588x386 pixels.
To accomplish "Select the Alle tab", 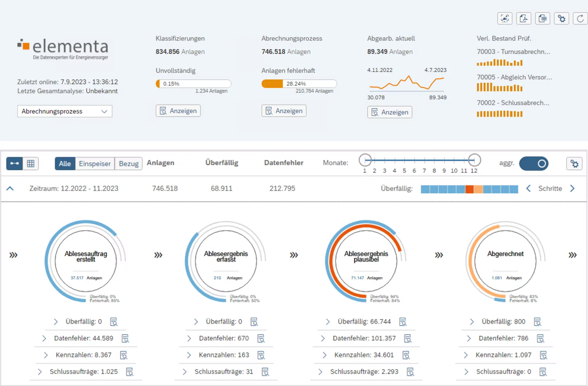I will [65, 163].
